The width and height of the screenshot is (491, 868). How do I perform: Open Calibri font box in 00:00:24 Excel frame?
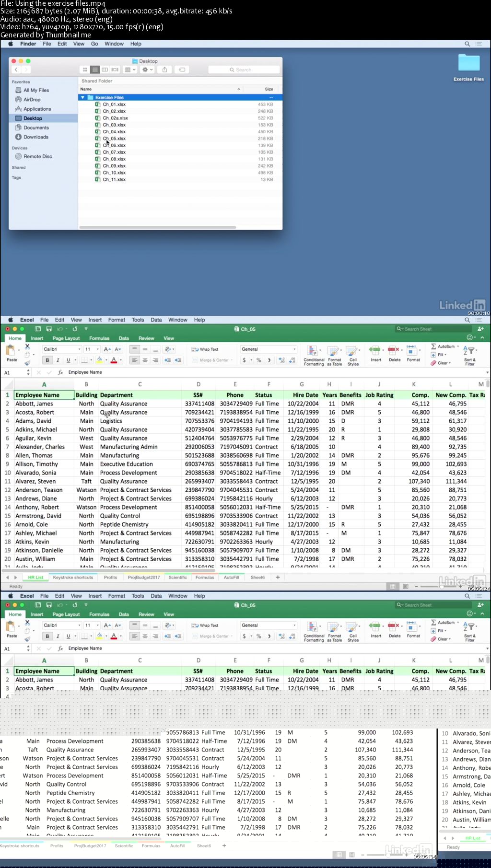coord(62,349)
